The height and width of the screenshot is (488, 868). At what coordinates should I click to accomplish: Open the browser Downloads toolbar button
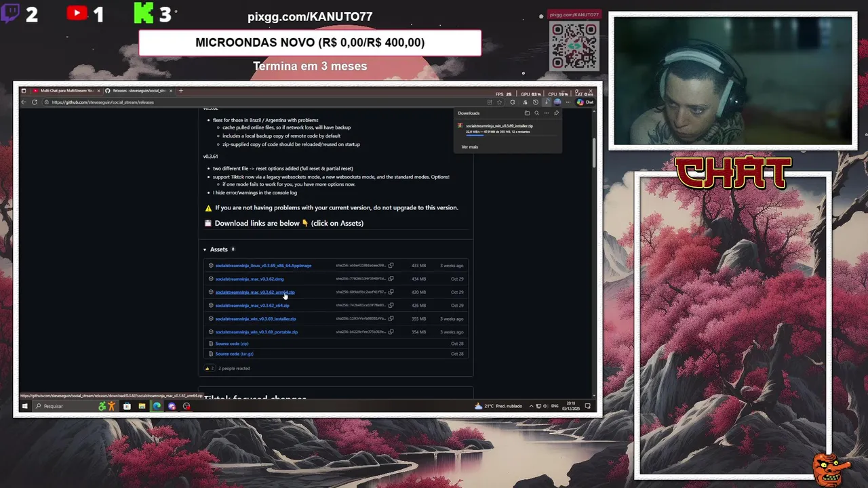(547, 102)
